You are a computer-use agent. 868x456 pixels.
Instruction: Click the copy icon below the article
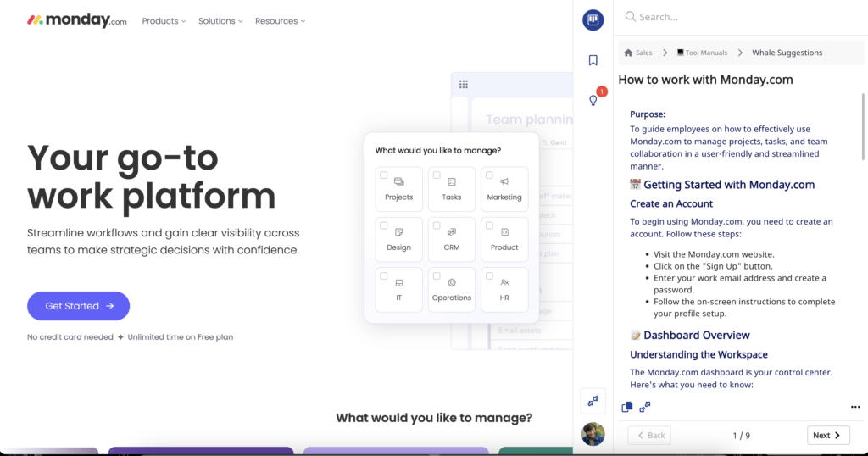click(x=627, y=407)
